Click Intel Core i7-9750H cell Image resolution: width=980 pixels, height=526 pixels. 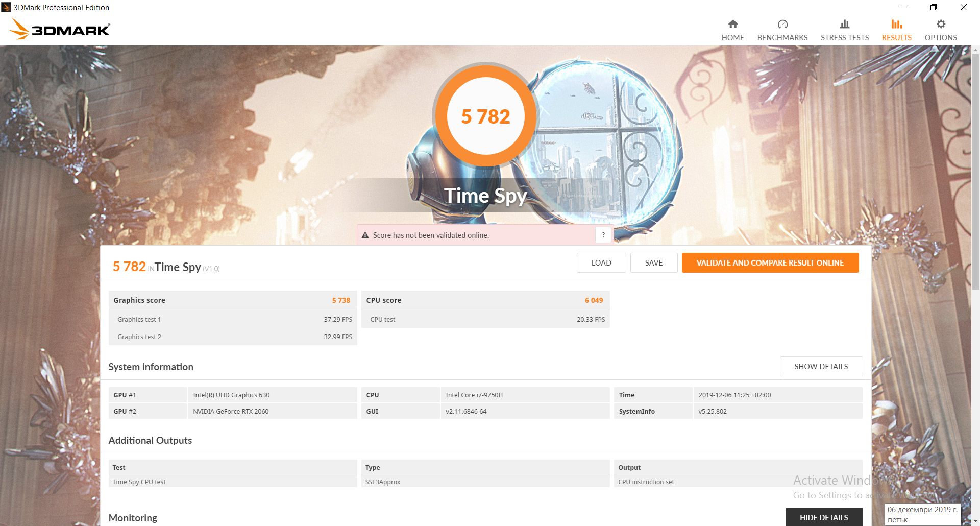click(x=525, y=395)
